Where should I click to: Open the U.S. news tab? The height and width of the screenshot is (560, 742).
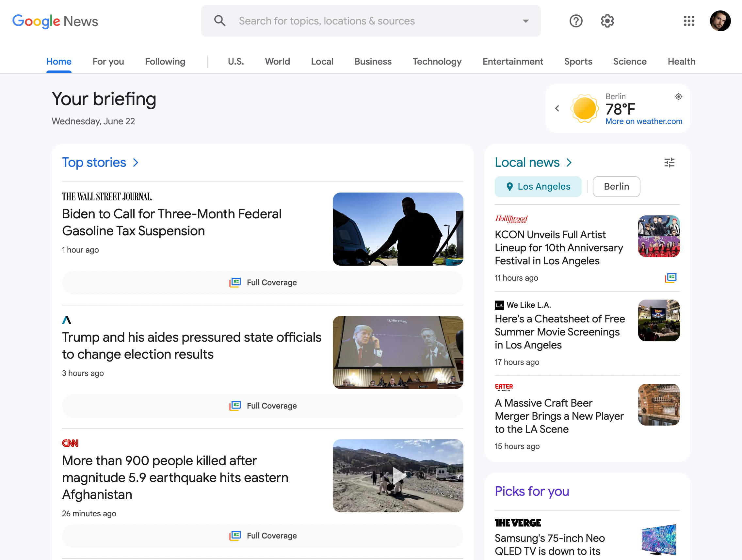[236, 61]
